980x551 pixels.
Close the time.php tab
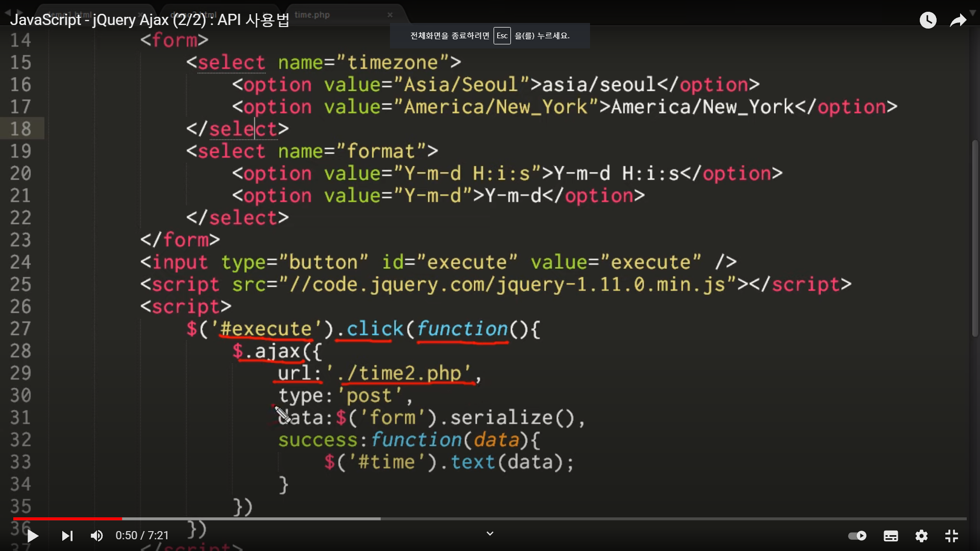coord(390,15)
